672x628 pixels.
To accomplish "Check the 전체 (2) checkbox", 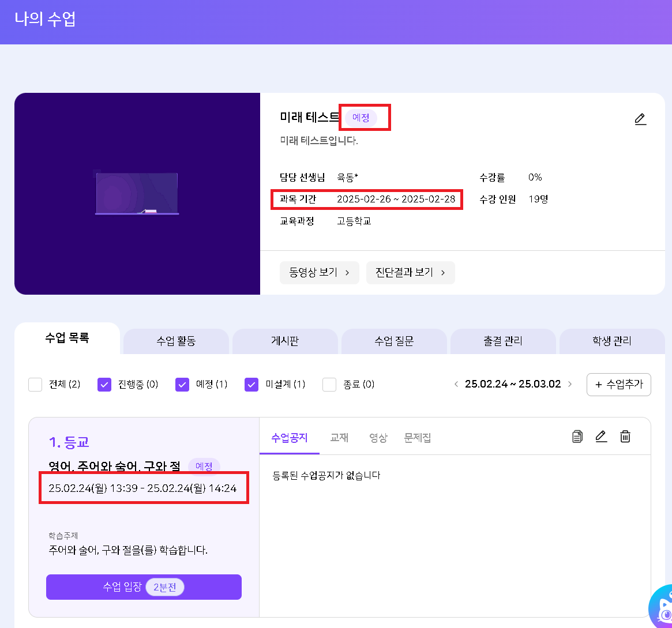I will pos(36,385).
